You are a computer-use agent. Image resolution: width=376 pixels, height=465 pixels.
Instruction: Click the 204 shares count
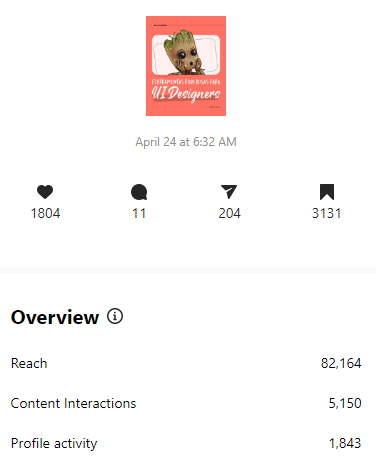coord(229,213)
